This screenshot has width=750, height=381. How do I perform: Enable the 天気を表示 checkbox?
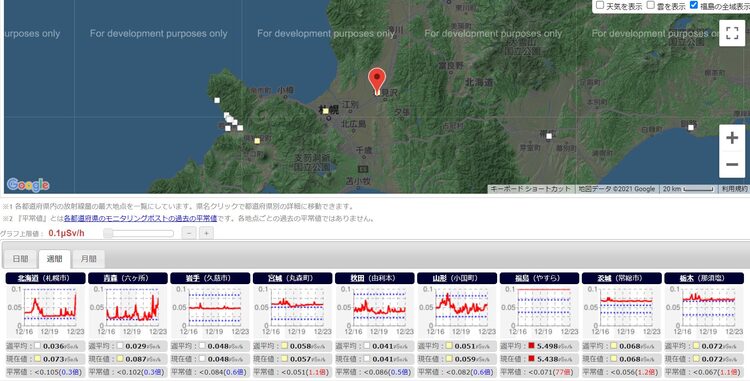coord(600,5)
